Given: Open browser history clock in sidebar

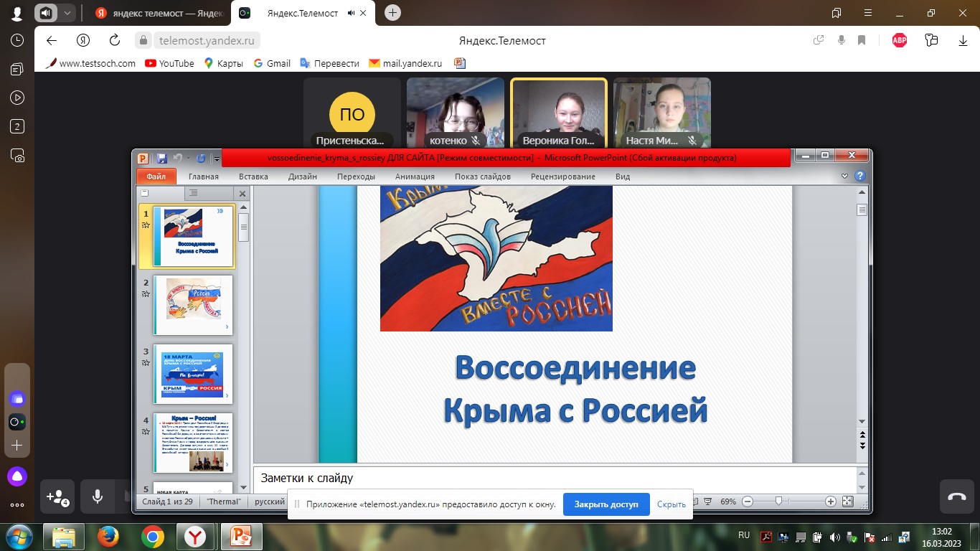Looking at the screenshot, I should tap(17, 40).
